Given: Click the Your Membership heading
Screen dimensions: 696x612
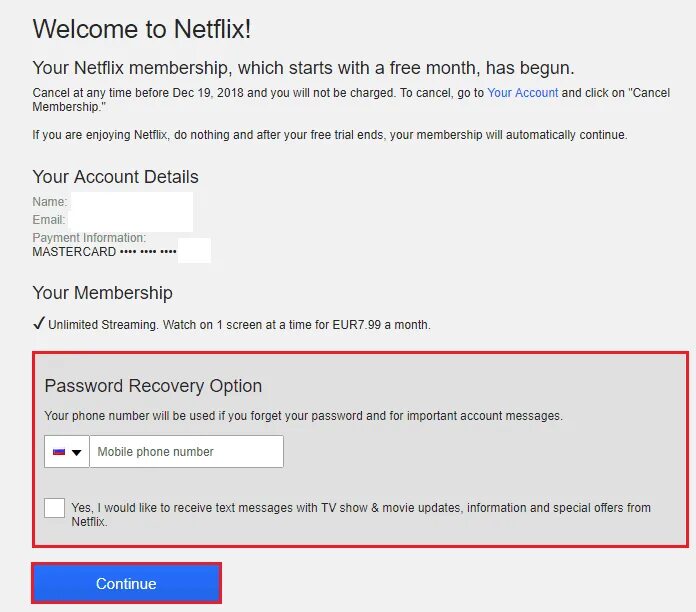Looking at the screenshot, I should (x=102, y=293).
